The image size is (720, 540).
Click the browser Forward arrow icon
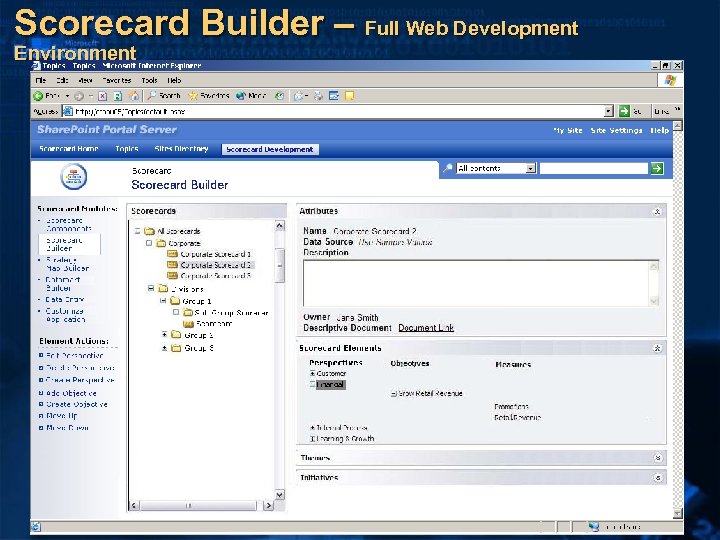tap(79, 96)
